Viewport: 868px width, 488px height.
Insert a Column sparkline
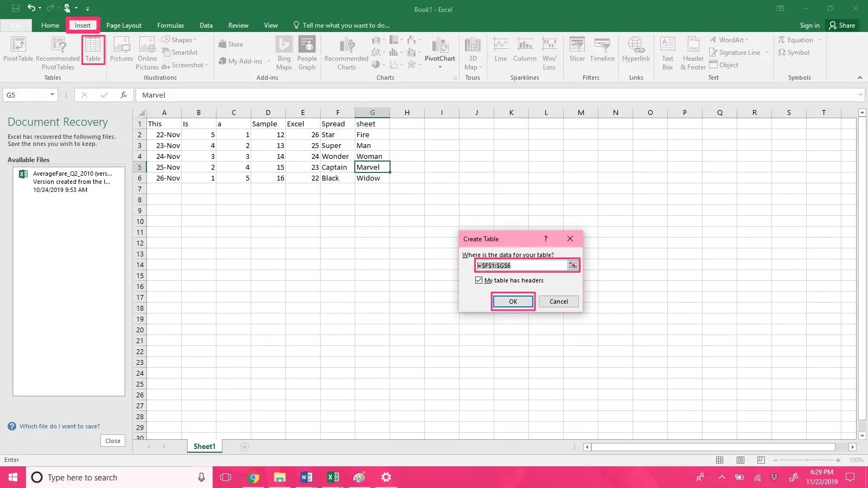point(525,50)
